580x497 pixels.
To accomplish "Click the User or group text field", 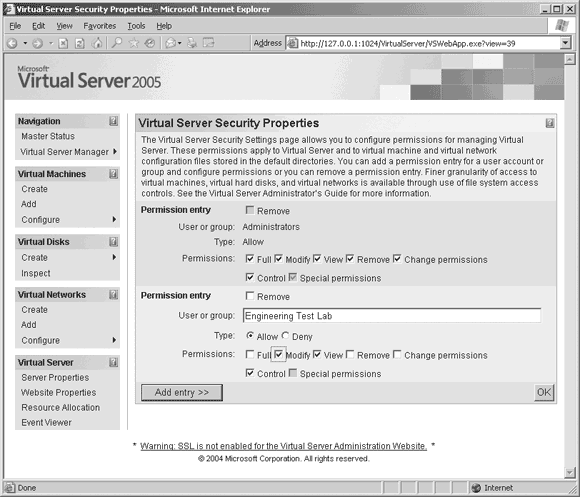I will click(x=392, y=315).
